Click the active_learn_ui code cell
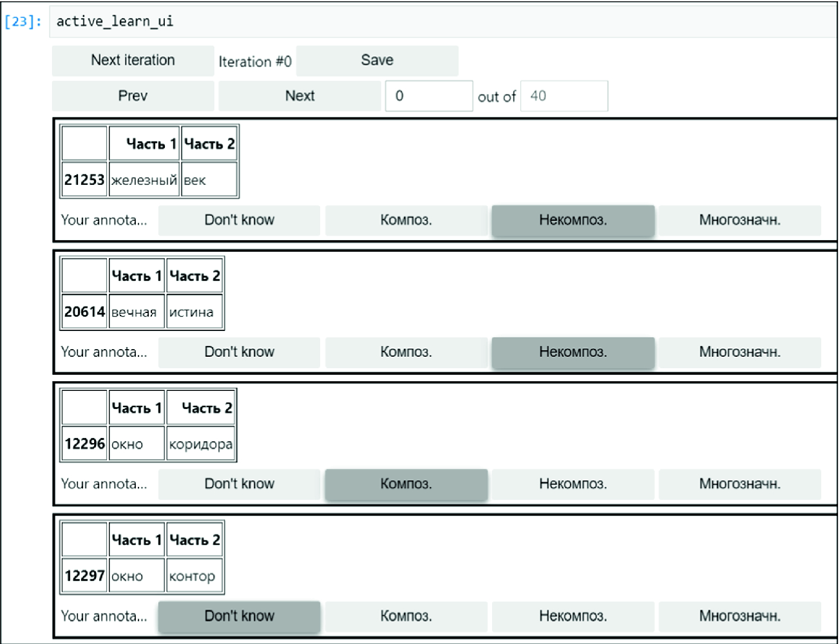Screen dimensions: 840x644 [x=443, y=21]
